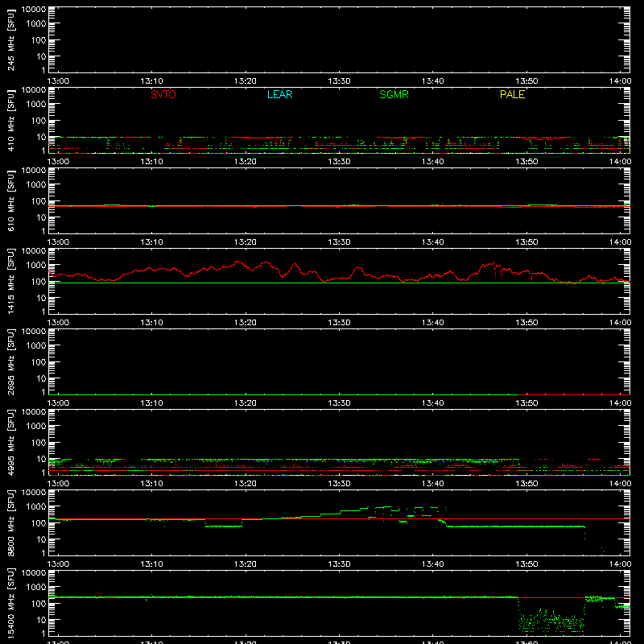The height and width of the screenshot is (644, 644).
Task: Click the 1000 label on the 1415 MHz axis
Action: (x=36, y=266)
